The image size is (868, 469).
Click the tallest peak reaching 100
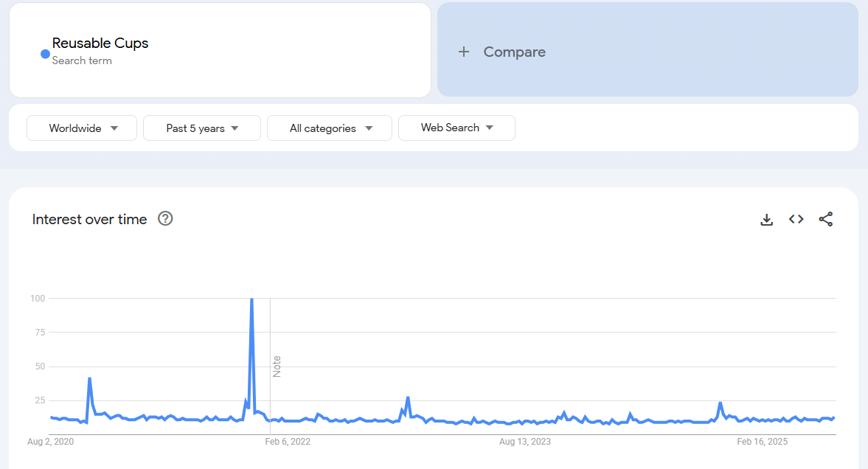tap(252, 299)
